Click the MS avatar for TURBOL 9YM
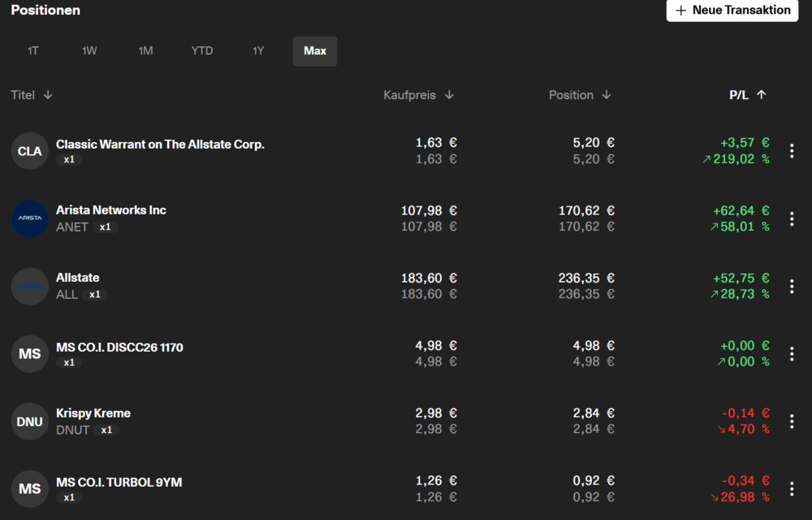Viewport: 812px width, 520px height. click(x=30, y=488)
